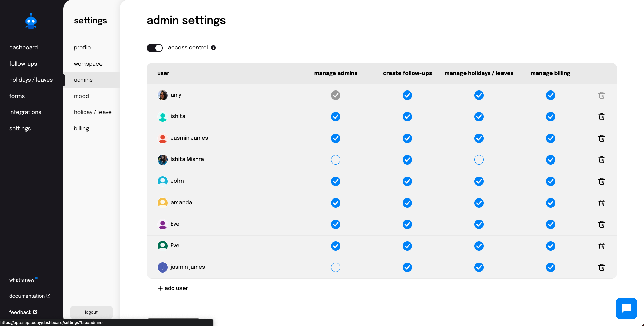The height and width of the screenshot is (326, 644).
Task: Open the billing settings tab
Action: point(81,128)
